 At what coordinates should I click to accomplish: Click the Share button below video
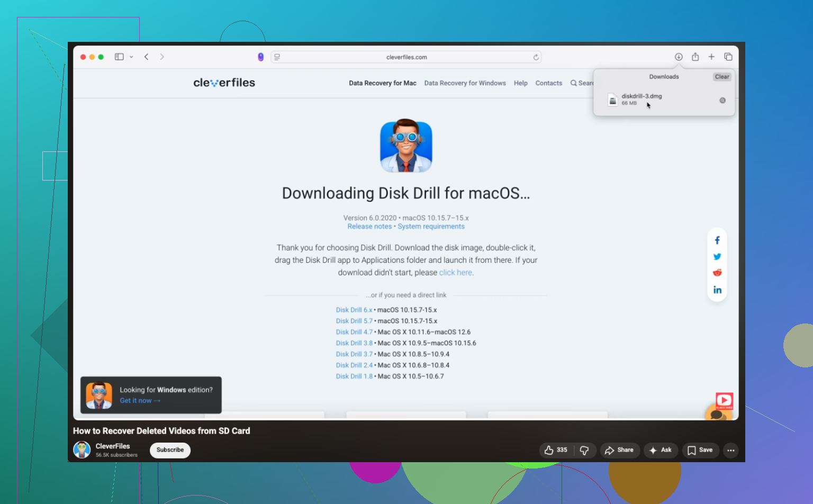coord(619,450)
